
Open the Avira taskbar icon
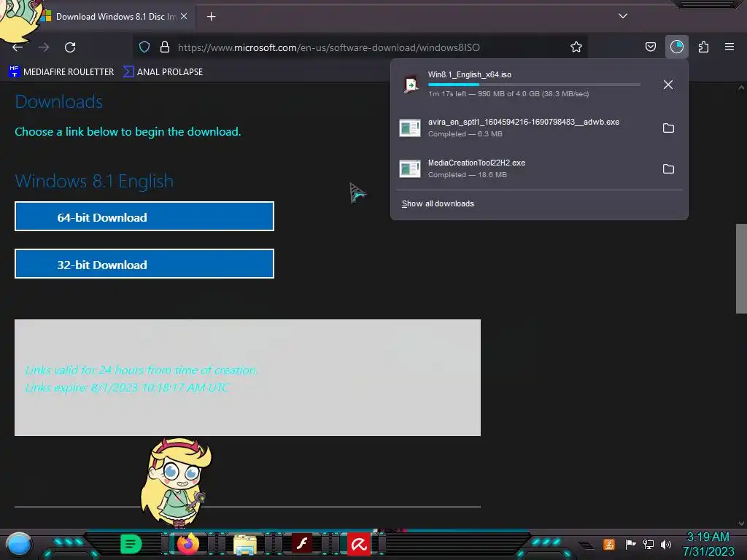[x=359, y=544]
